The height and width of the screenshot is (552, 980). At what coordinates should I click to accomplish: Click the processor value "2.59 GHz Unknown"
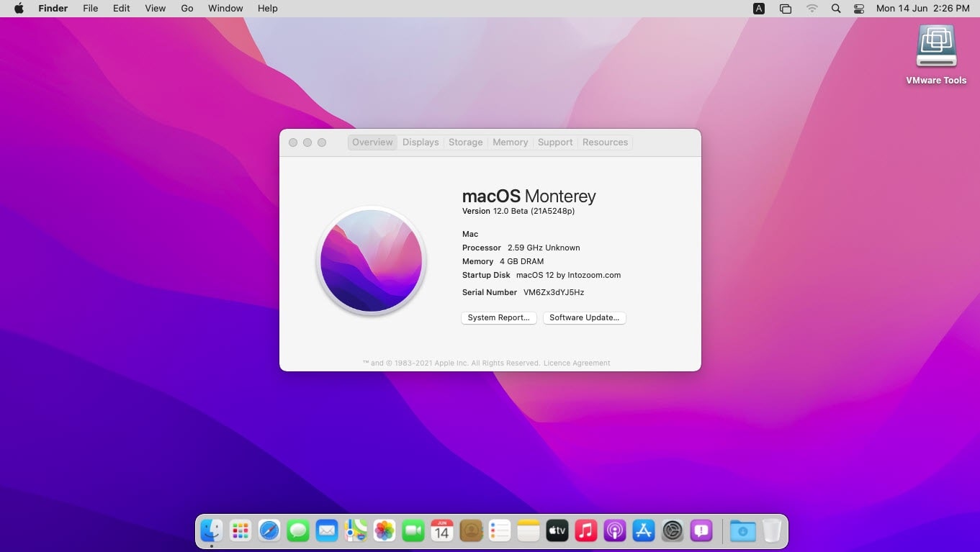click(544, 248)
